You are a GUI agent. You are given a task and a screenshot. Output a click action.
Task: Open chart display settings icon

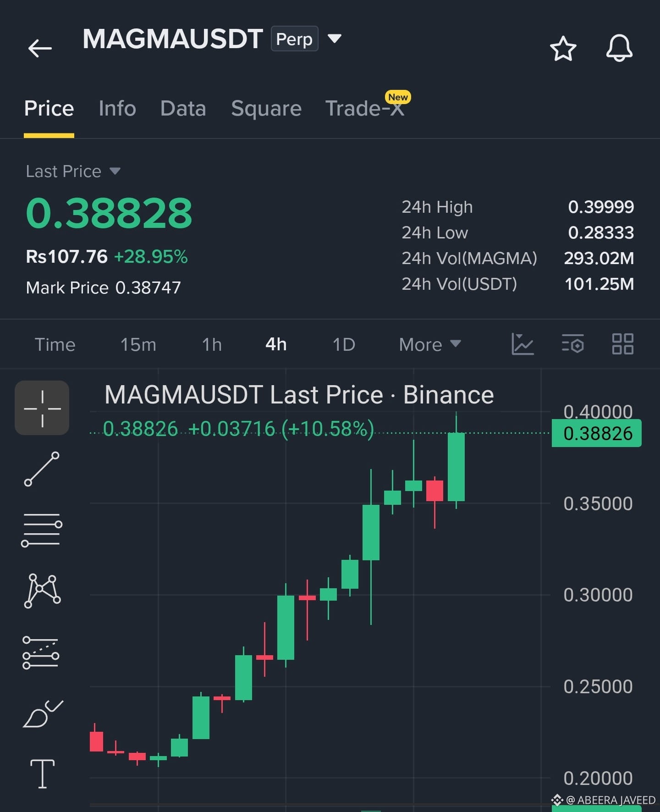pos(573,344)
